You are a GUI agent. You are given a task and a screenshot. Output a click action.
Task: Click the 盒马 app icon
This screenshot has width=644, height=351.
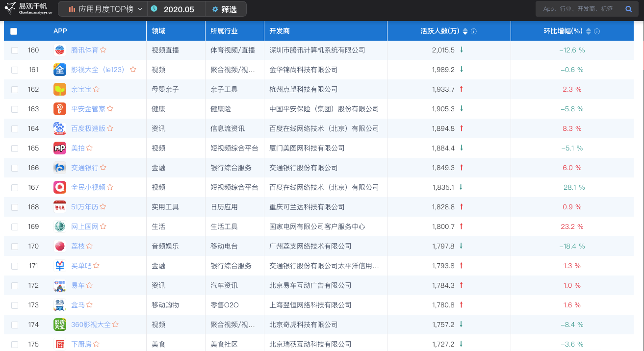(x=59, y=305)
